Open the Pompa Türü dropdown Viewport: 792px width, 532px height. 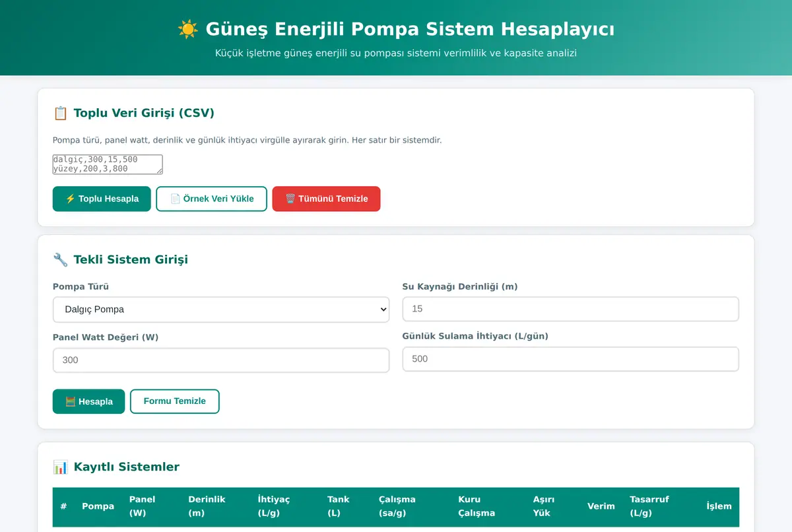click(221, 309)
